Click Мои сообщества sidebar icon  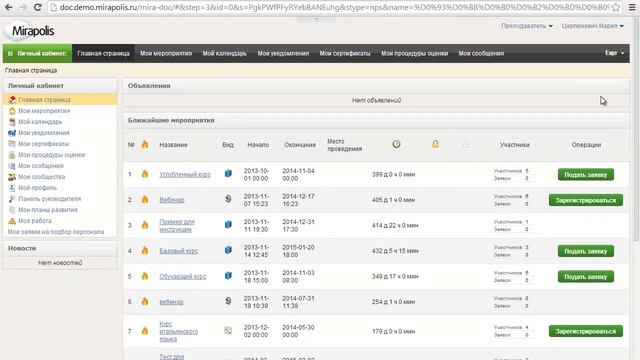click(12, 177)
